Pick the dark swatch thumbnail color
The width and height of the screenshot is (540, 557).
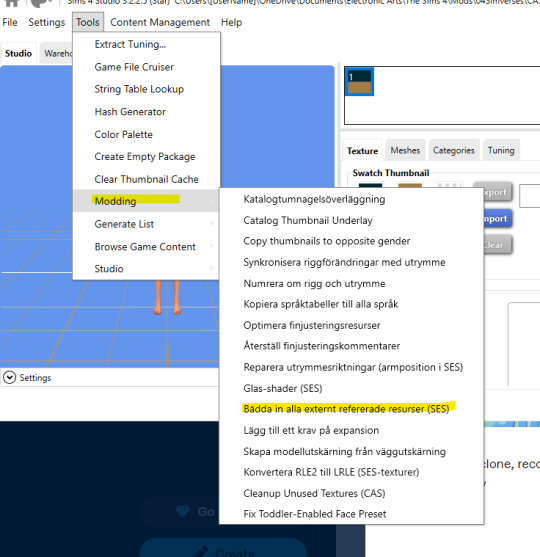(x=370, y=185)
